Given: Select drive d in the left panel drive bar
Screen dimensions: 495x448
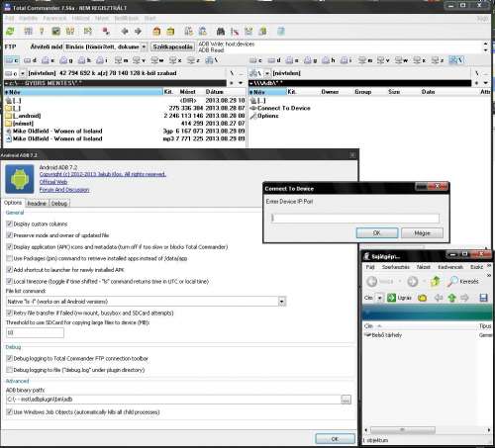Looking at the screenshot, I should point(30,60).
